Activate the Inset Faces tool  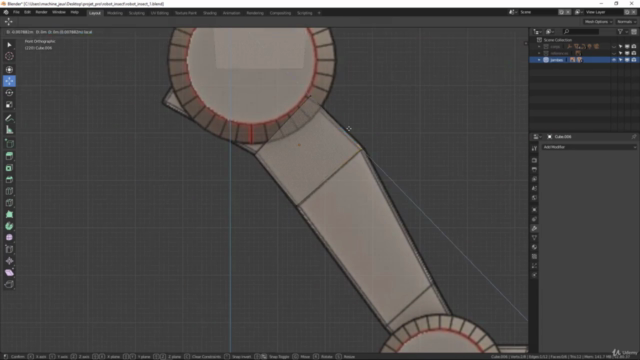click(9, 168)
